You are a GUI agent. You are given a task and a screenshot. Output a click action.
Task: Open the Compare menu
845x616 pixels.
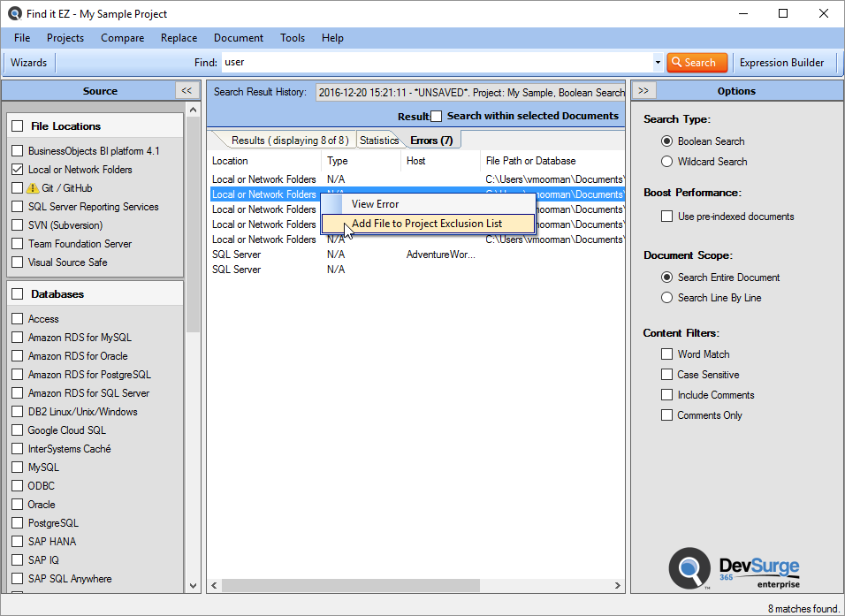point(122,38)
